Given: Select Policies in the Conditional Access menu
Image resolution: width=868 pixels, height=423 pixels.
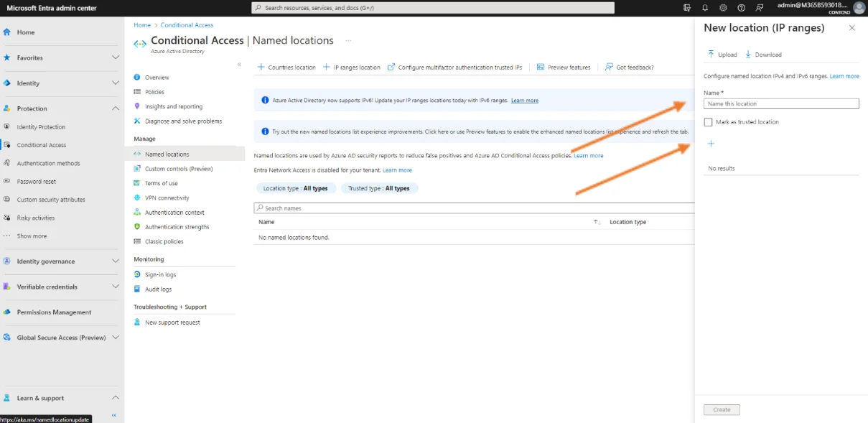Looking at the screenshot, I should 154,92.
